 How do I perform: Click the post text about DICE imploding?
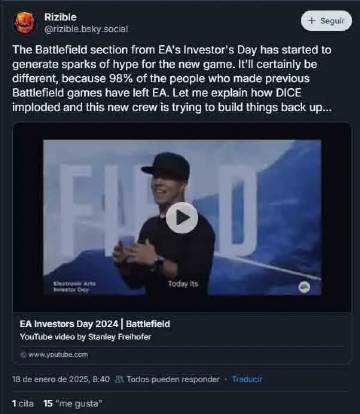click(172, 78)
